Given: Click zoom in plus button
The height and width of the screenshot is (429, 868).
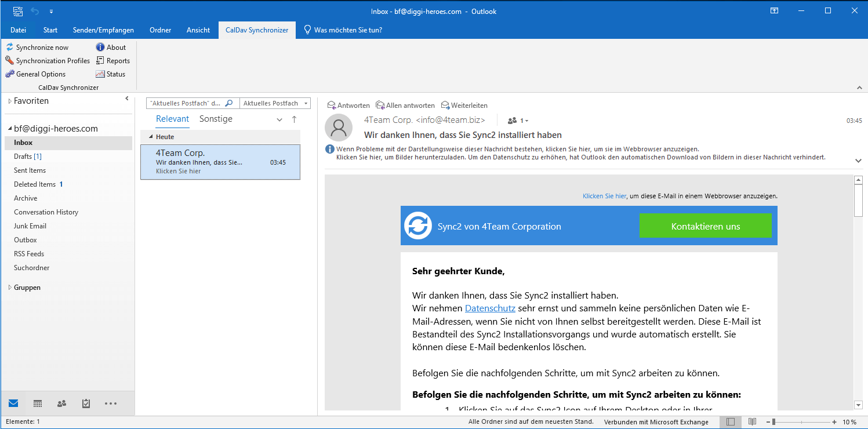Looking at the screenshot, I should [834, 422].
